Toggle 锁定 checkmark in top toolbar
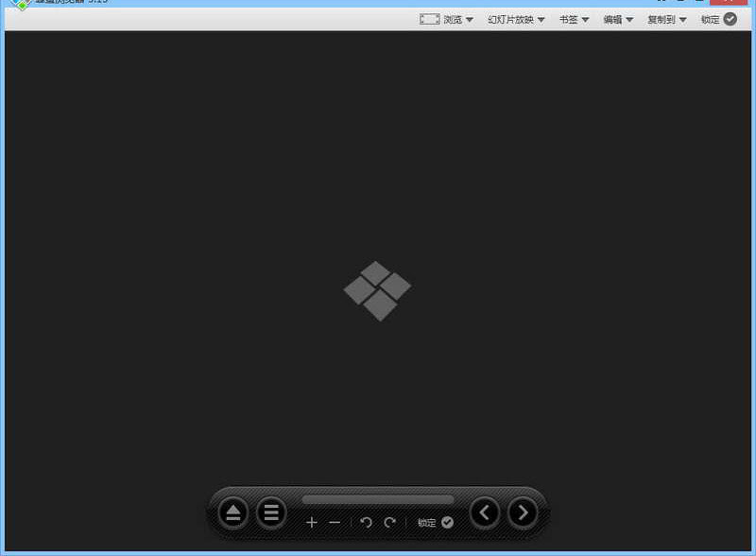756x556 pixels. pyautogui.click(x=730, y=19)
